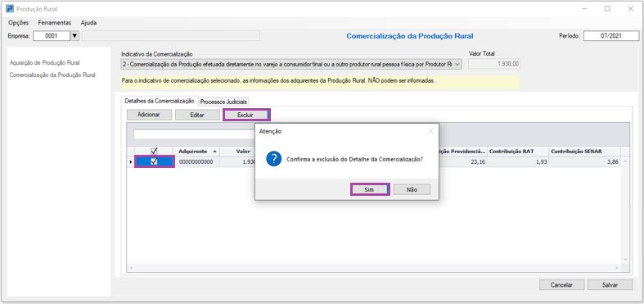Click the Valor Total field 1.930,00

494,64
